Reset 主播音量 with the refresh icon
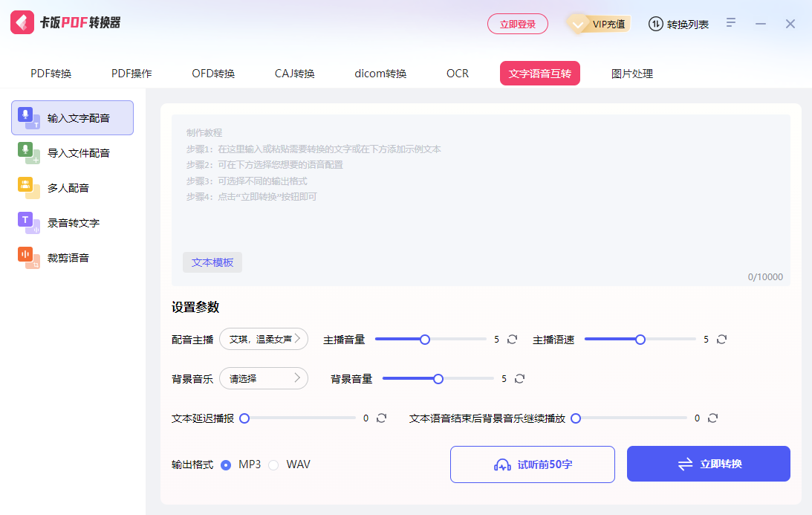The width and height of the screenshot is (812, 515). pos(512,339)
